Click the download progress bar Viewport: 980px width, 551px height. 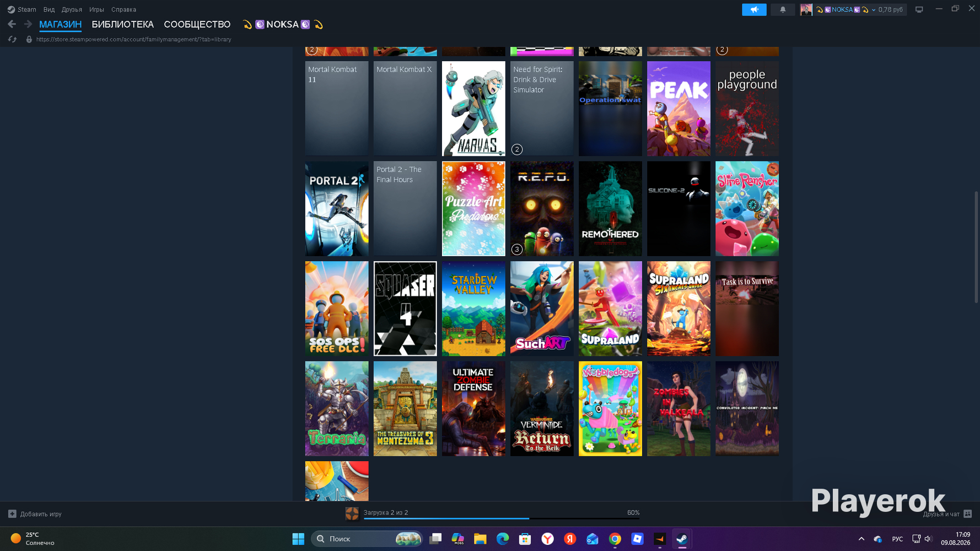click(502, 518)
